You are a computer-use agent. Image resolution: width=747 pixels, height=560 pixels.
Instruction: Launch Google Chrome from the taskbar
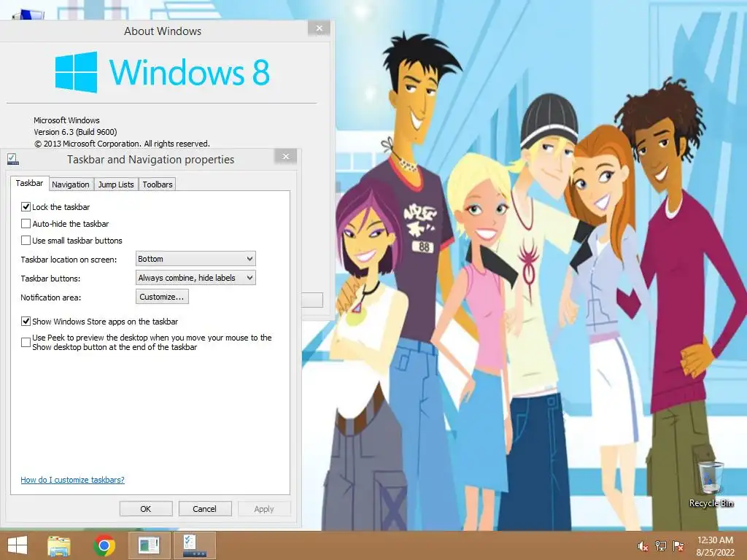pyautogui.click(x=104, y=545)
